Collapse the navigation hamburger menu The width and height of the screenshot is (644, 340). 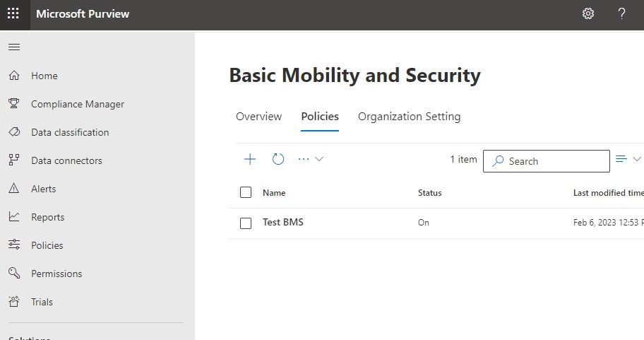(14, 47)
